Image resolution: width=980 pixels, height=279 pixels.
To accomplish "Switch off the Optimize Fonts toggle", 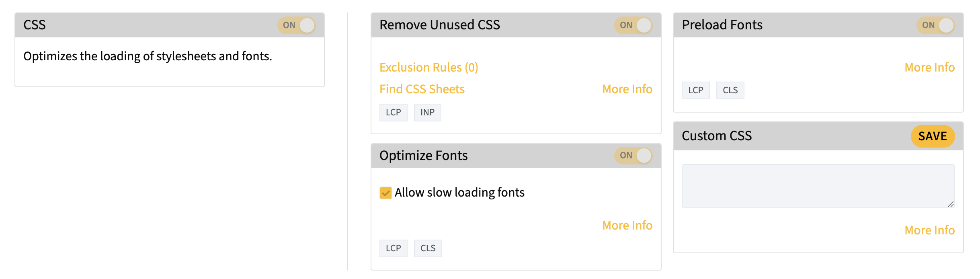I will click(x=633, y=156).
